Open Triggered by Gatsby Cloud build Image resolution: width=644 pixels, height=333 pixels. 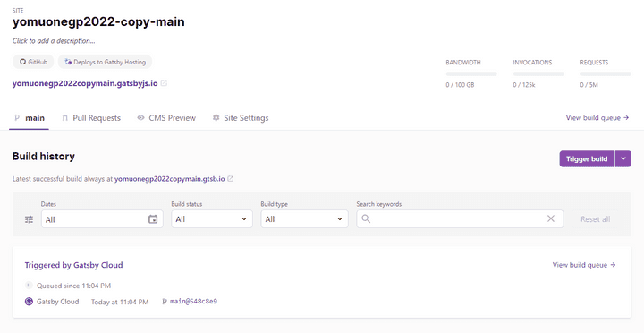click(73, 265)
